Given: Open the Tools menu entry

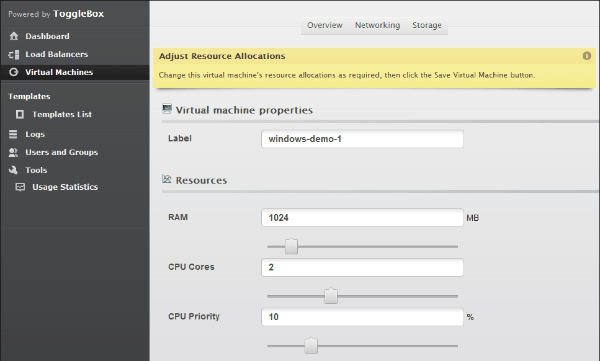Looking at the screenshot, I should 36,170.
